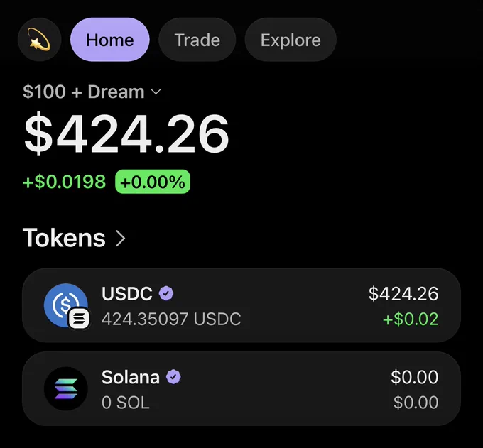Tap the Solana network badge on USDC
Screen dimensions: 483x448
(x=79, y=318)
